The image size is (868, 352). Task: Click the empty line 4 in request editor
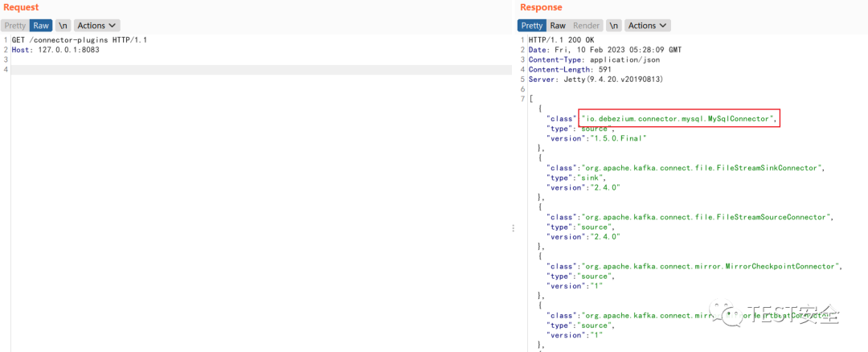(x=261, y=70)
